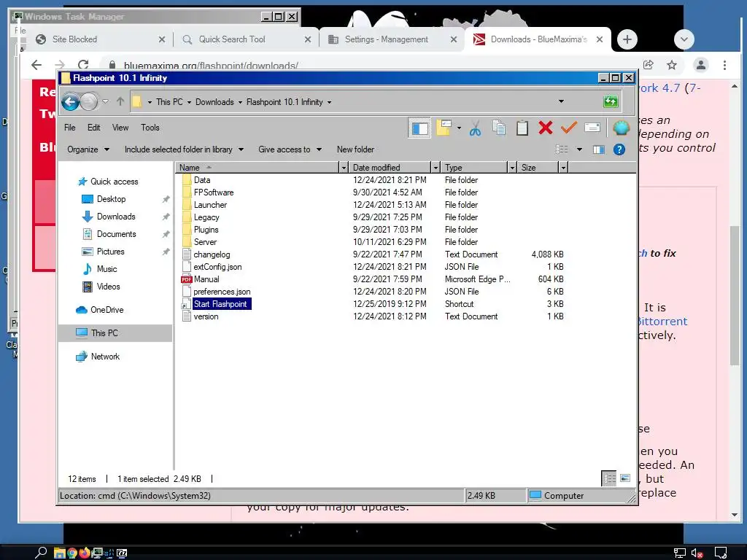Open the Edit menu
Viewport: 747px width, 560px height.
click(x=94, y=128)
